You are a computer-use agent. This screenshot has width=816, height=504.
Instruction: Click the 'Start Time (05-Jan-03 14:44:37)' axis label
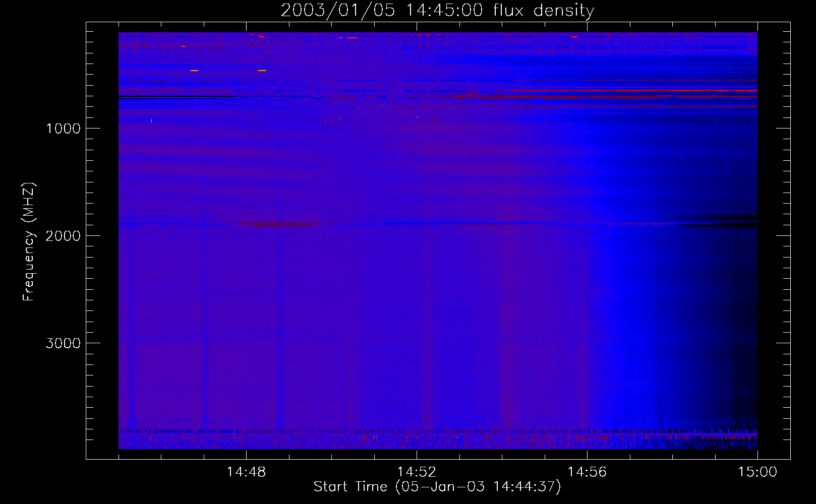tap(437, 487)
